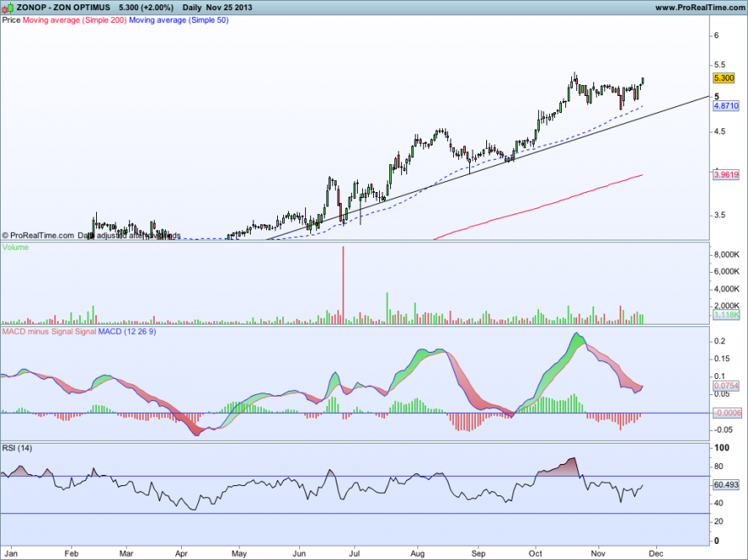The image size is (748, 560).
Task: Select the Price legend label
Action: point(11,20)
